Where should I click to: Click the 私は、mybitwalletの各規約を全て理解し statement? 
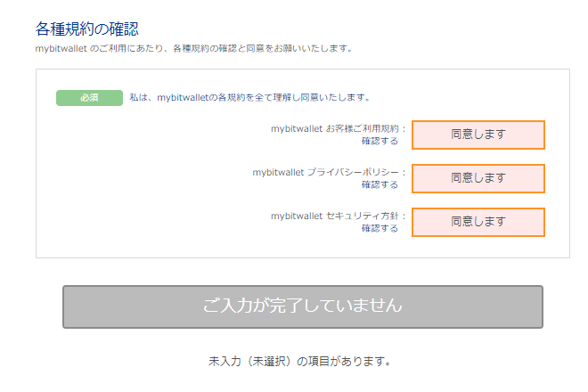click(x=250, y=97)
